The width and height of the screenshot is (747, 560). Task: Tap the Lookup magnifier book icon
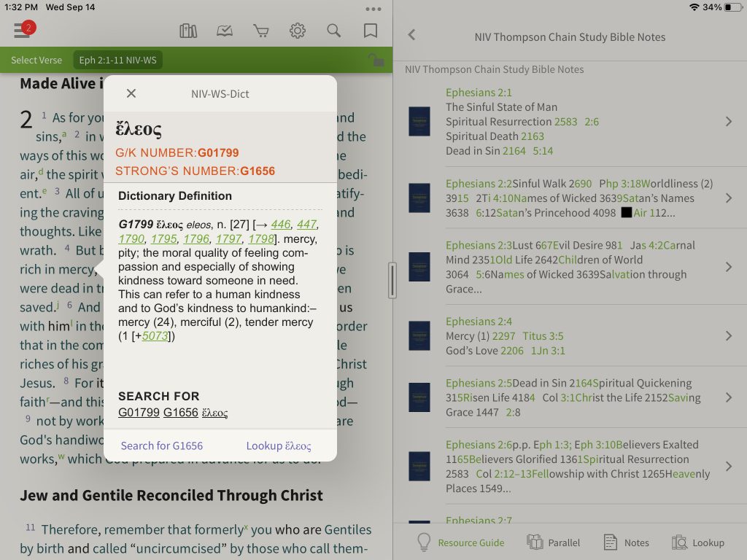679,542
